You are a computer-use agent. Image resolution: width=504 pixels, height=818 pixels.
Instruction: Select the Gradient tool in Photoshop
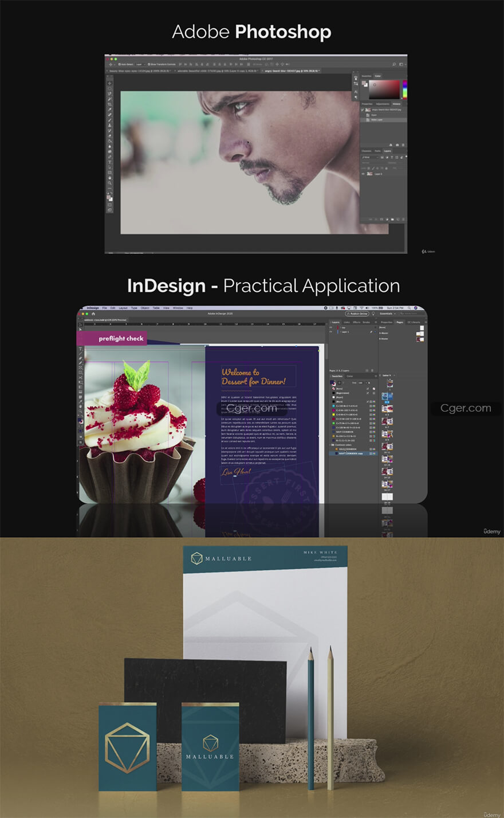click(109, 141)
